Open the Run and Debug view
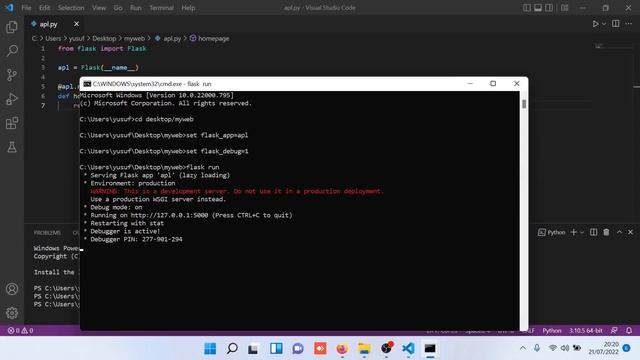The height and width of the screenshot is (360, 640). (12, 99)
